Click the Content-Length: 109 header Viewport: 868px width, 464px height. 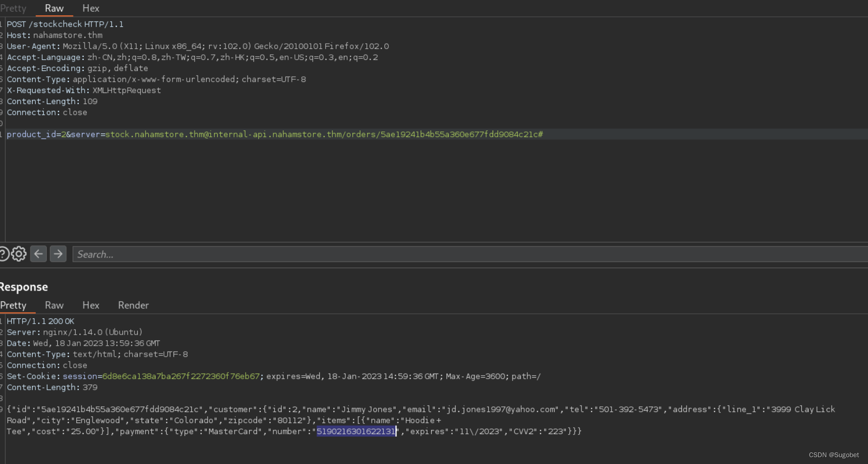(x=52, y=101)
